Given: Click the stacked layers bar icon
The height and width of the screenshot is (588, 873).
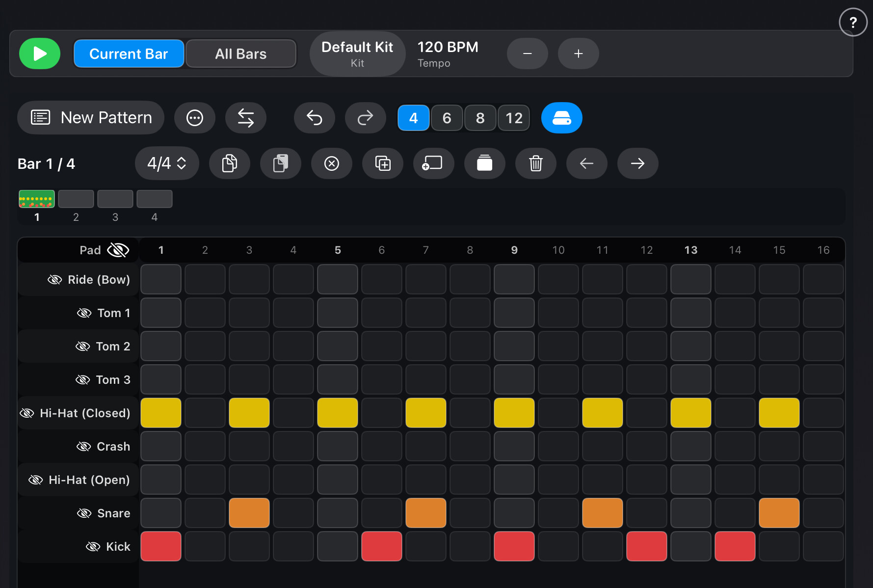Looking at the screenshot, I should [x=485, y=163].
